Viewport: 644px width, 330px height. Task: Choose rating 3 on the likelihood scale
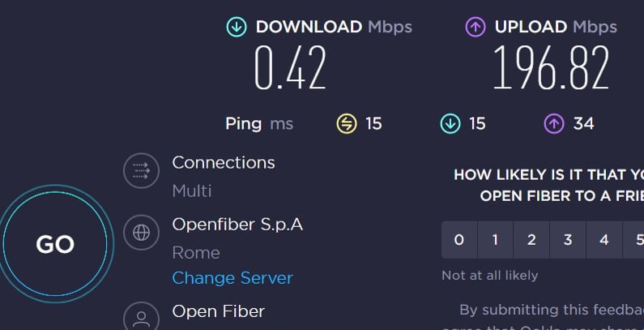[x=568, y=239]
